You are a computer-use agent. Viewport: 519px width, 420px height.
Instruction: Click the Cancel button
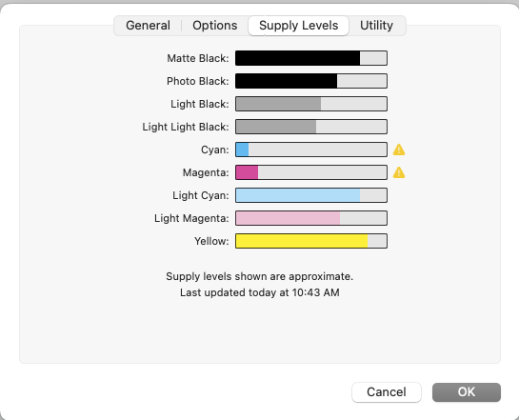click(387, 392)
